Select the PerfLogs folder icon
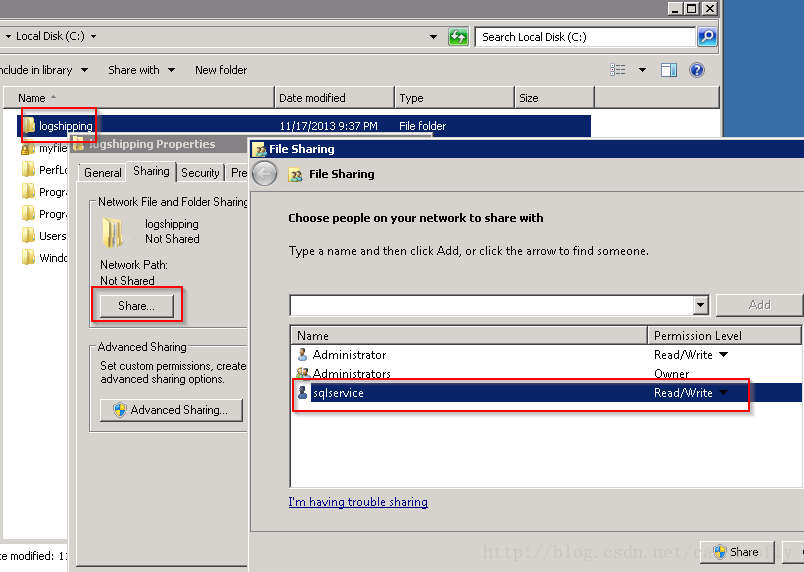This screenshot has height=572, width=804. point(28,169)
